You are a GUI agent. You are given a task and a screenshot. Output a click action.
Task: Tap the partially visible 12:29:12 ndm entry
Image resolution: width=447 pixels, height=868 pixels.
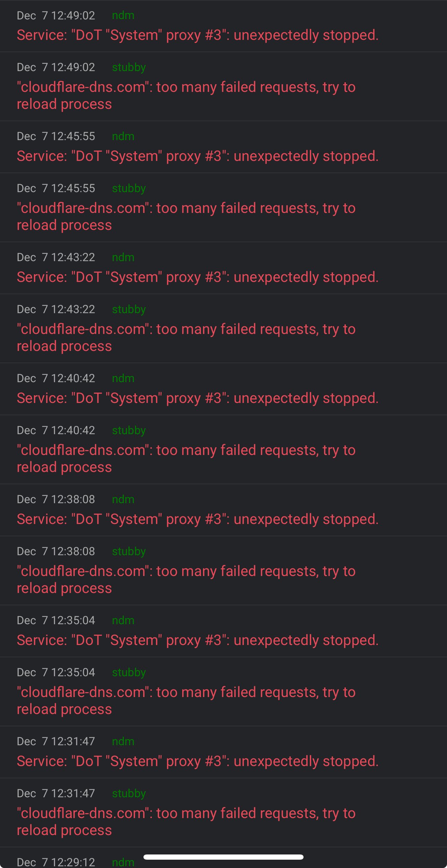point(56,862)
